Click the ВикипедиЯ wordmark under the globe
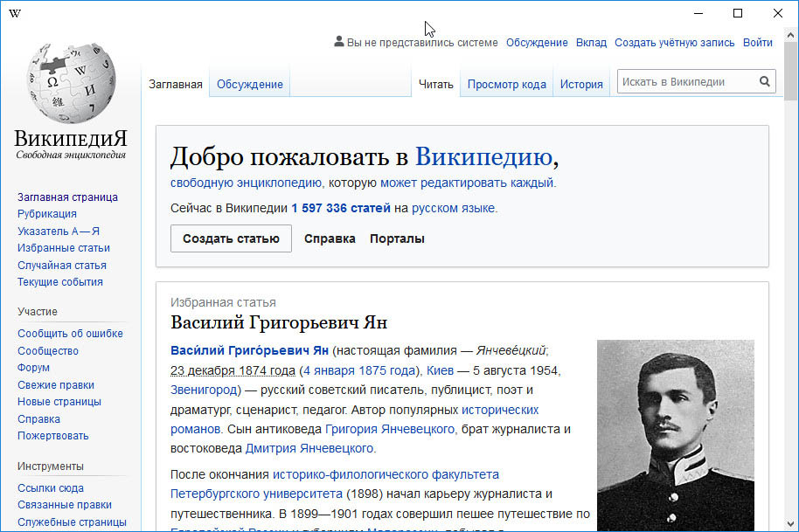Image resolution: width=799 pixels, height=532 pixels. pyautogui.click(x=71, y=139)
